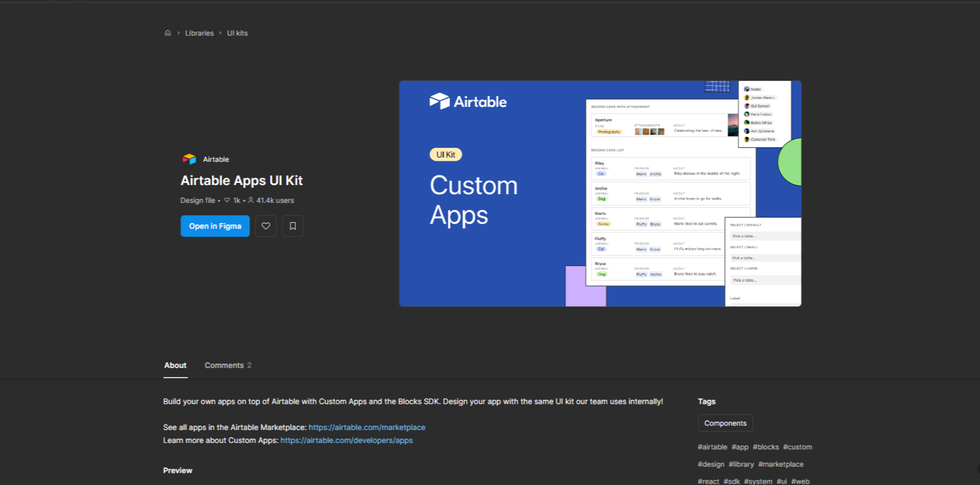Viewport: 980px width, 485px height.
Task: Select the #sdk hashtag
Action: pyautogui.click(x=732, y=481)
